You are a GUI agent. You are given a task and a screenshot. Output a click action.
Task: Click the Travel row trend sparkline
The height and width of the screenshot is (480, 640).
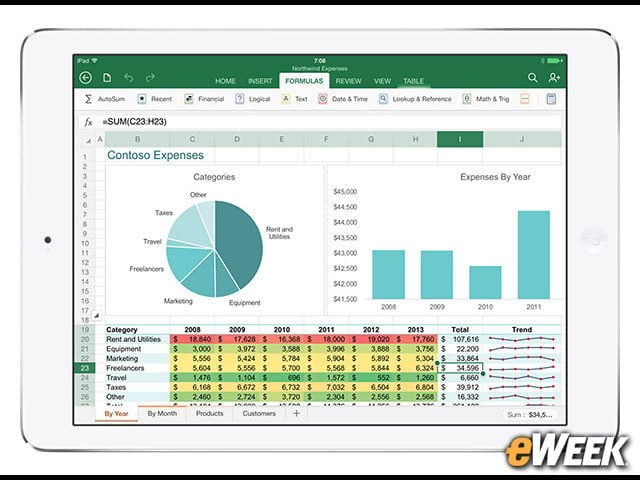tap(522, 378)
